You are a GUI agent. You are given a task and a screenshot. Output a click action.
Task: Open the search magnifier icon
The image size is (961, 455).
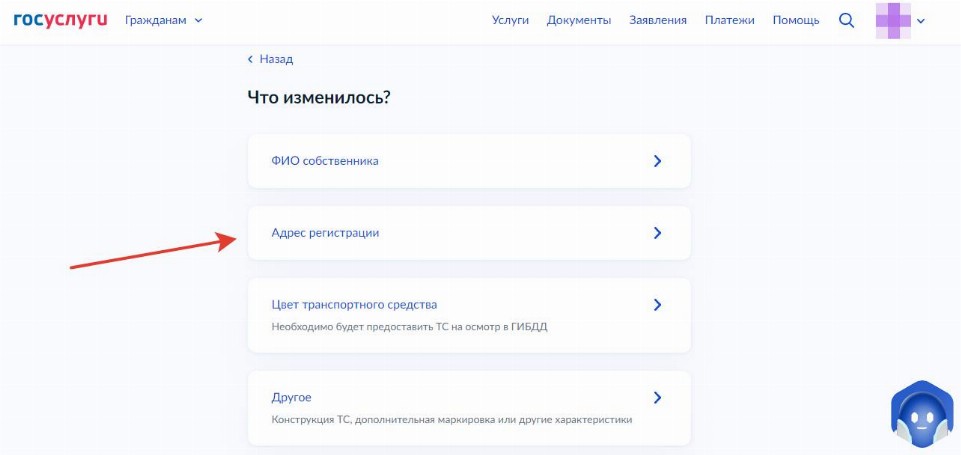(x=846, y=20)
